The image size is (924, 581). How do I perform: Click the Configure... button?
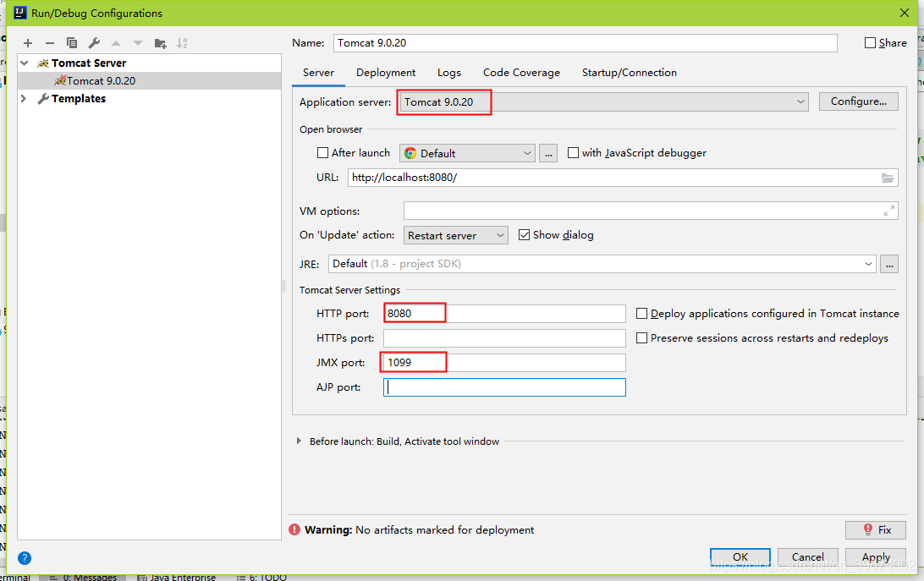tap(859, 101)
